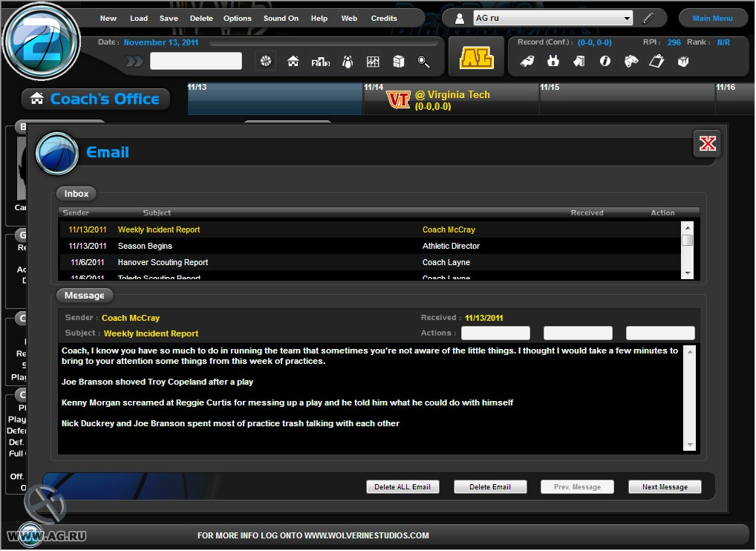
Task: Click the exit door icon in the team toolbar
Action: (x=579, y=61)
